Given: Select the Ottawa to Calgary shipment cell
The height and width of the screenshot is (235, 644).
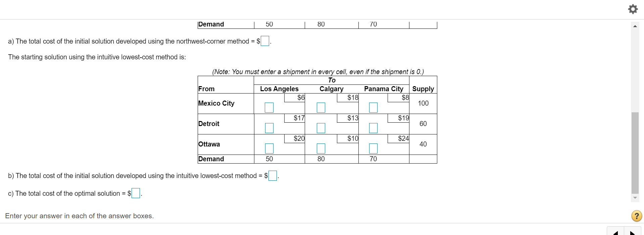Looking at the screenshot, I should pyautogui.click(x=321, y=149).
